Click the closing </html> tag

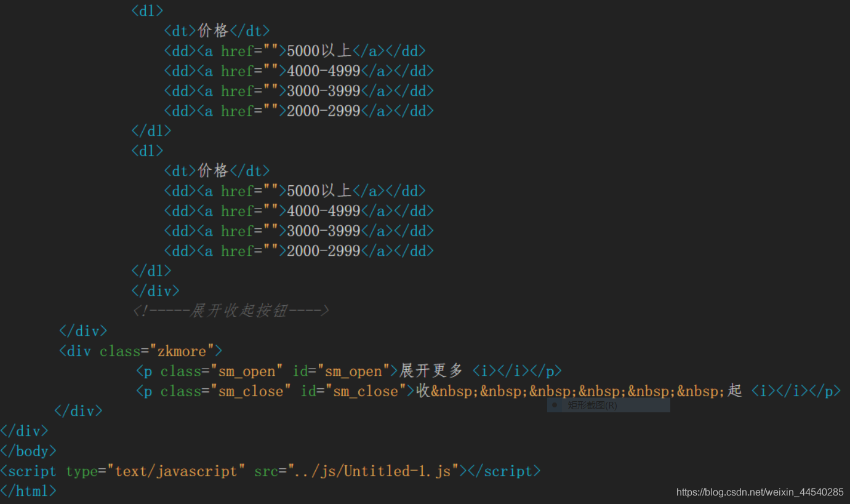[29, 491]
